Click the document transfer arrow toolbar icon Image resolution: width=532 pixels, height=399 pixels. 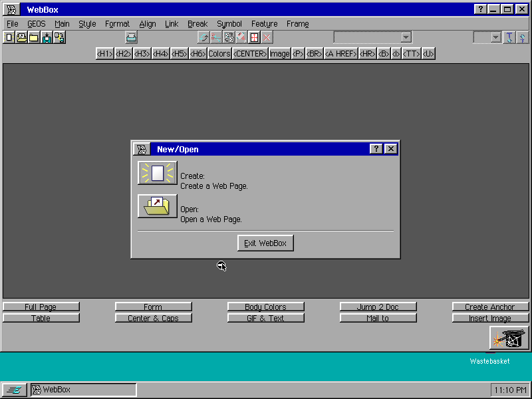59,37
